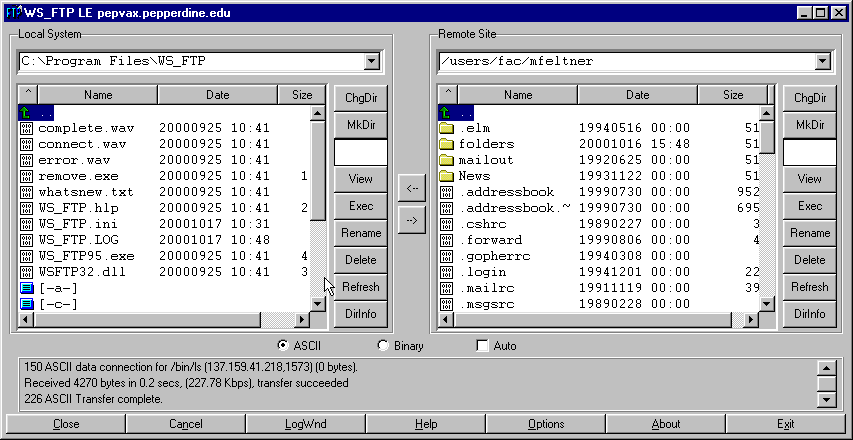This screenshot has width=853, height=440.
Task: Click the drive icon for [-a-]
Action: coord(26,288)
